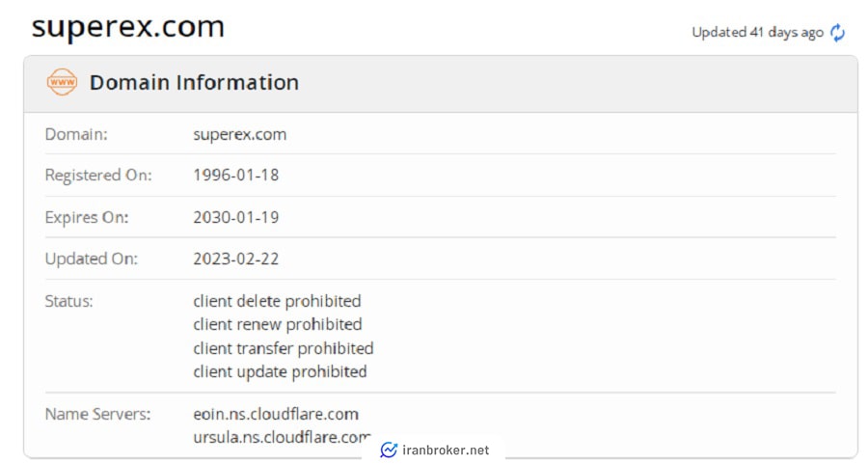This screenshot has height=464, width=868.
Task: Click the Status label
Action: click(x=69, y=301)
